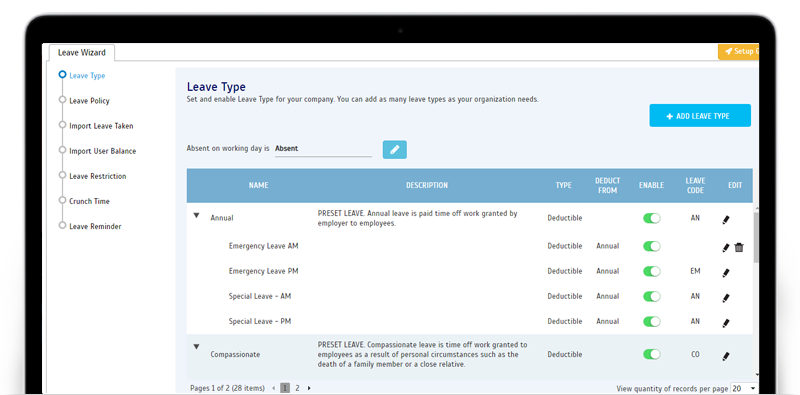800x395 pixels.
Task: Edit the Compassionate leave pencil icon
Action: click(726, 356)
